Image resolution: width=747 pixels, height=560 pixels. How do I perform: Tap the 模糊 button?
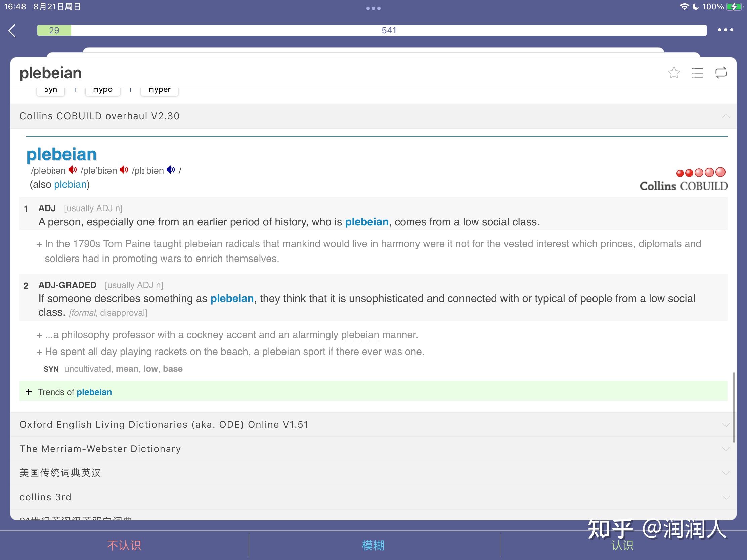pyautogui.click(x=373, y=545)
